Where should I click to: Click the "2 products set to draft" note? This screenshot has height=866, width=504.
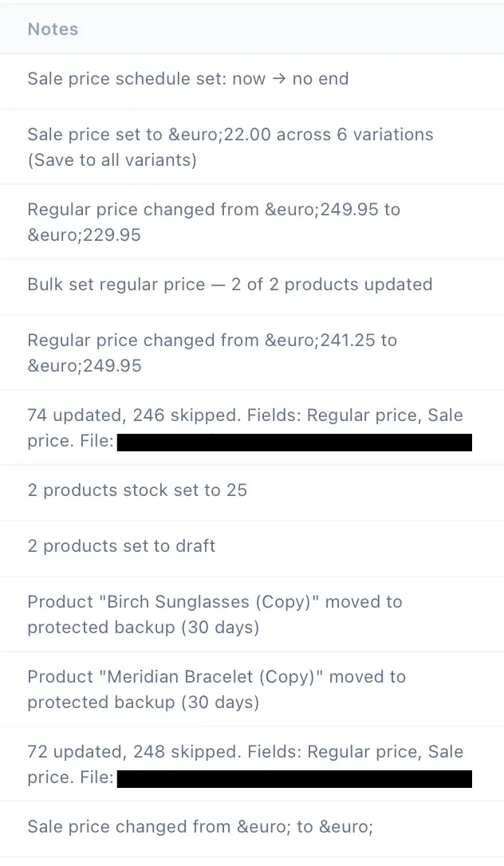pos(121,546)
